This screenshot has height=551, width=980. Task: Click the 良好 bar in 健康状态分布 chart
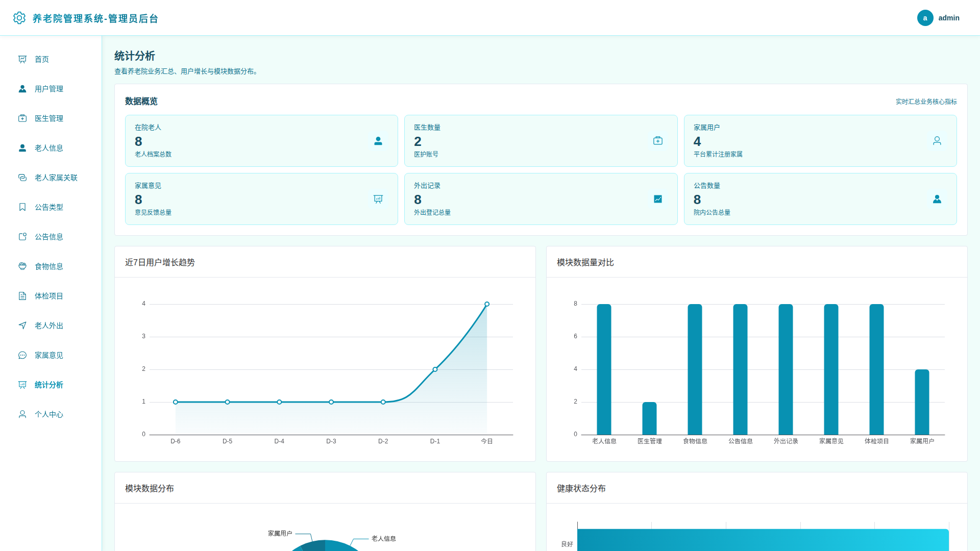pos(763,540)
